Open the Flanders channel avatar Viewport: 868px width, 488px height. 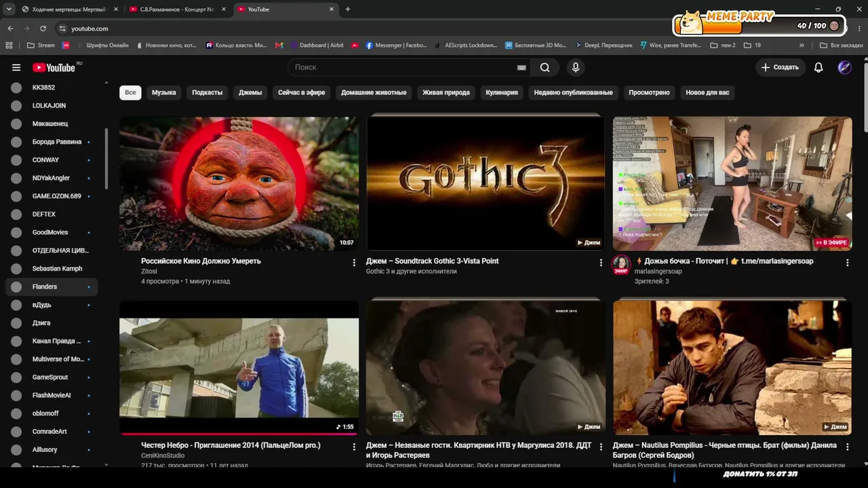pyautogui.click(x=16, y=287)
